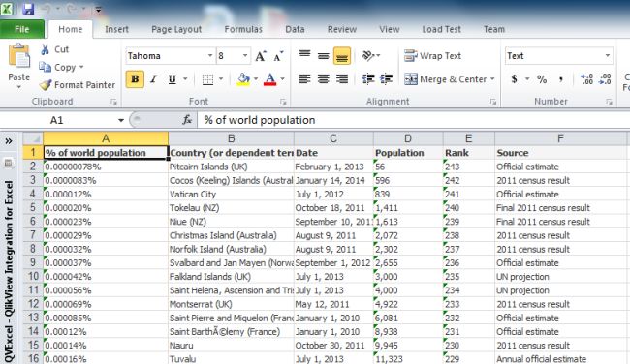Switch to the Insert tab
The width and height of the screenshot is (630, 364).
point(116,29)
